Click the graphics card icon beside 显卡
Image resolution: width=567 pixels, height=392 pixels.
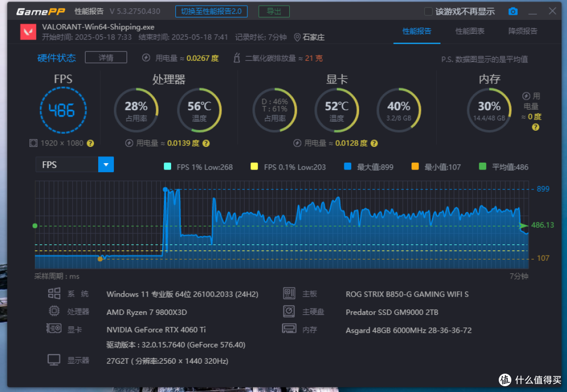pyautogui.click(x=54, y=329)
